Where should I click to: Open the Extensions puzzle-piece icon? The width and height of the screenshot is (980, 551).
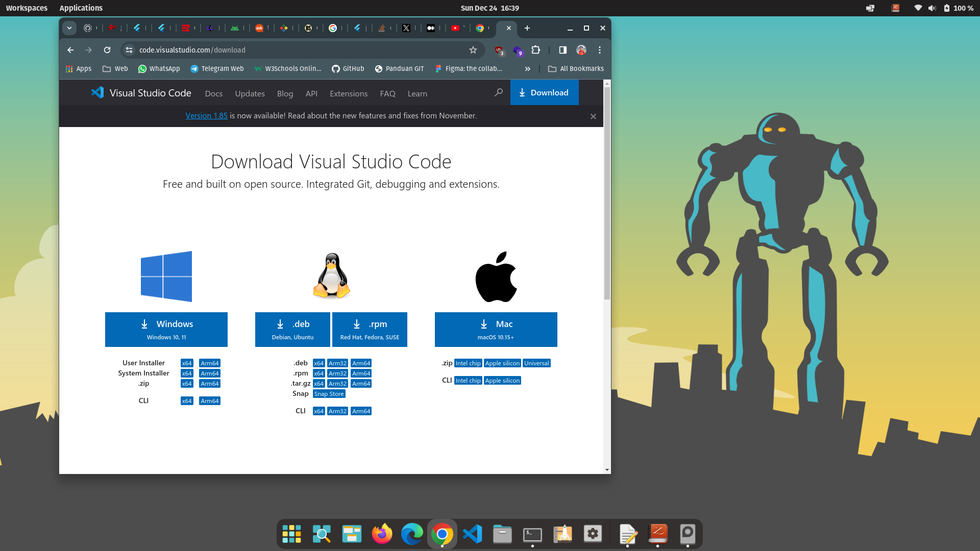[535, 50]
